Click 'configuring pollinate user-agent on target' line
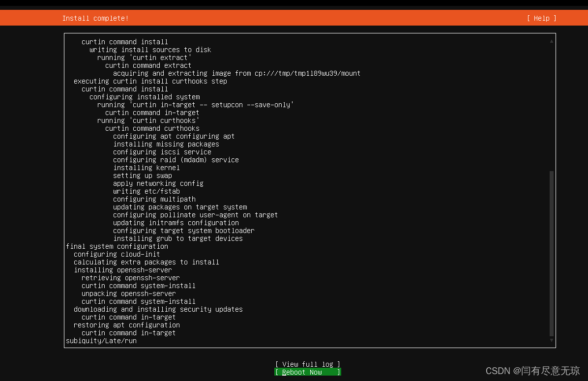Screen dimensions: 588x381 point(195,214)
